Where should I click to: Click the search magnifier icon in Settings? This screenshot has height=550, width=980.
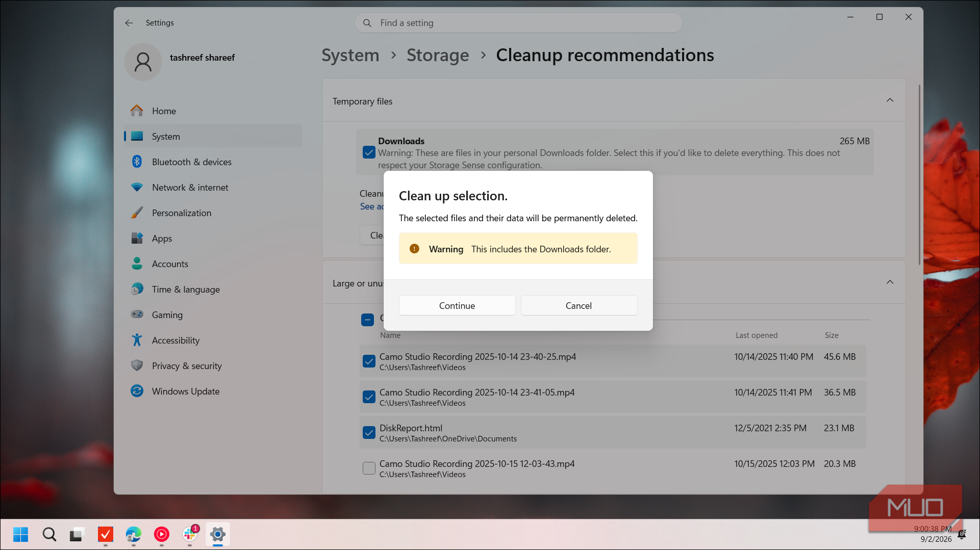click(x=367, y=23)
